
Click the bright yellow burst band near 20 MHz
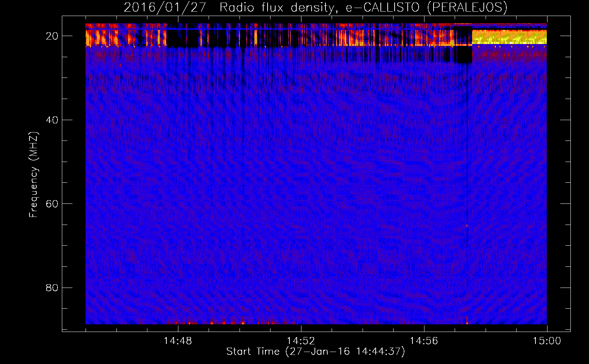(x=509, y=37)
